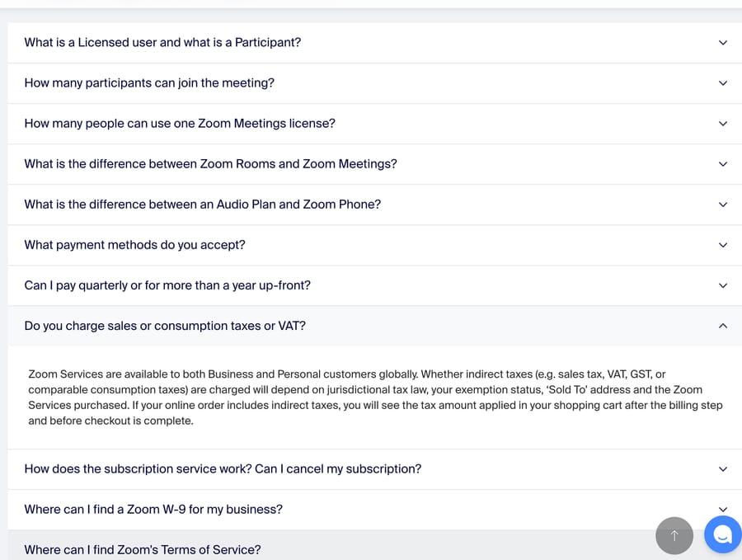This screenshot has height=560, width=742.
Task: Click the scroll-to-top arrow button
Action: [x=674, y=535]
